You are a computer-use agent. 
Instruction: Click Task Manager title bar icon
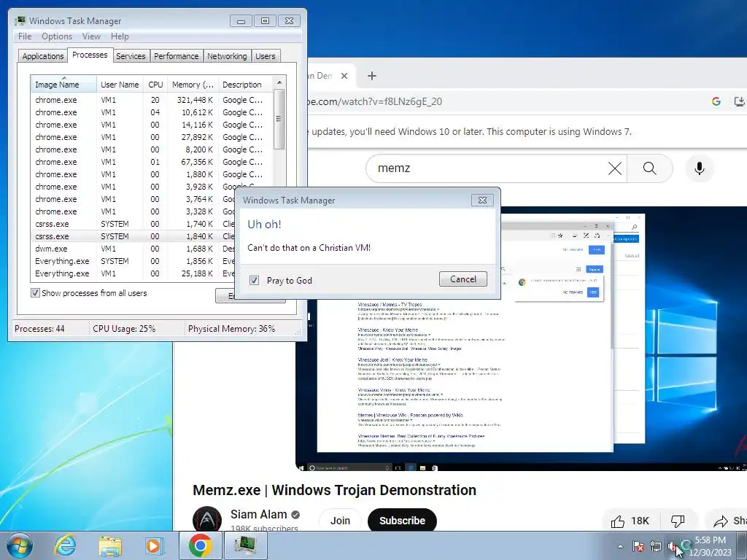point(20,20)
